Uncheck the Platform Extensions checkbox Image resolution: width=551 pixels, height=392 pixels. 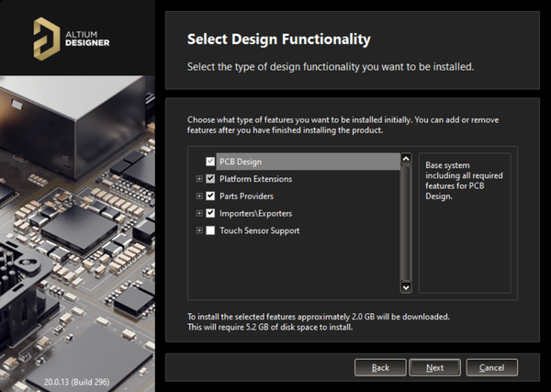pos(210,179)
